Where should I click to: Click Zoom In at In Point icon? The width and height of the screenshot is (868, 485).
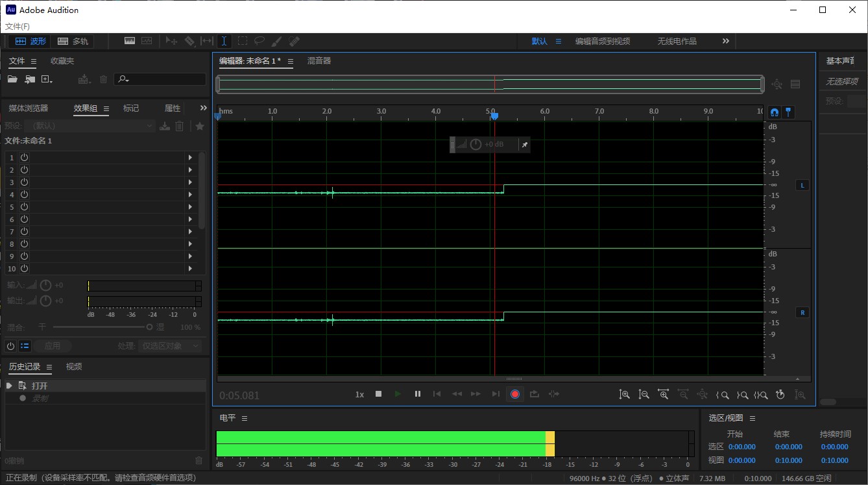[x=722, y=394]
